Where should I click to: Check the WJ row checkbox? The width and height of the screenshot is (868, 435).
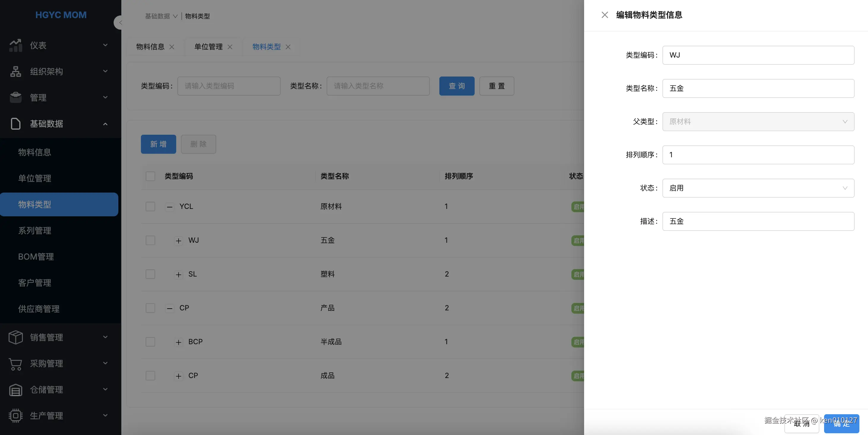tap(150, 240)
